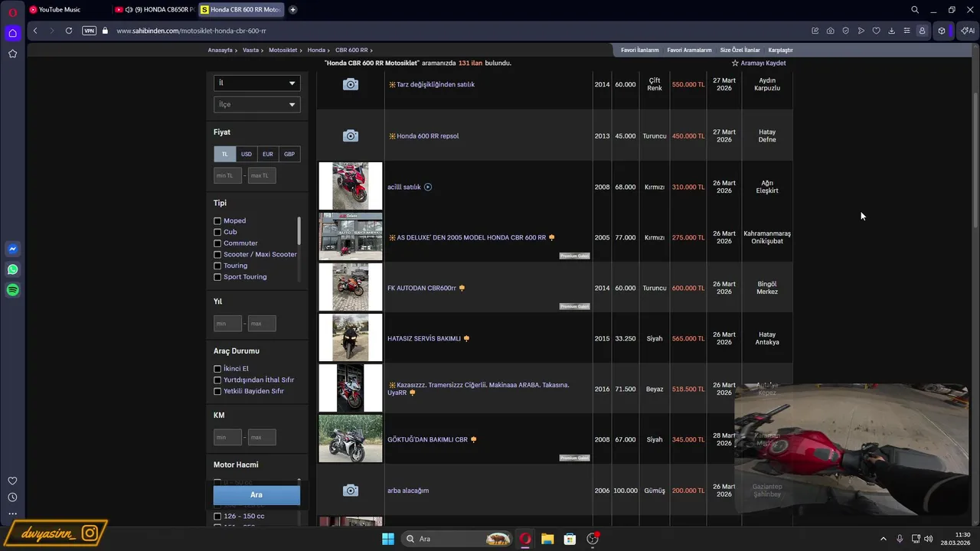980x551 pixels.
Task: Open the Opera AI button
Action: [x=968, y=31]
